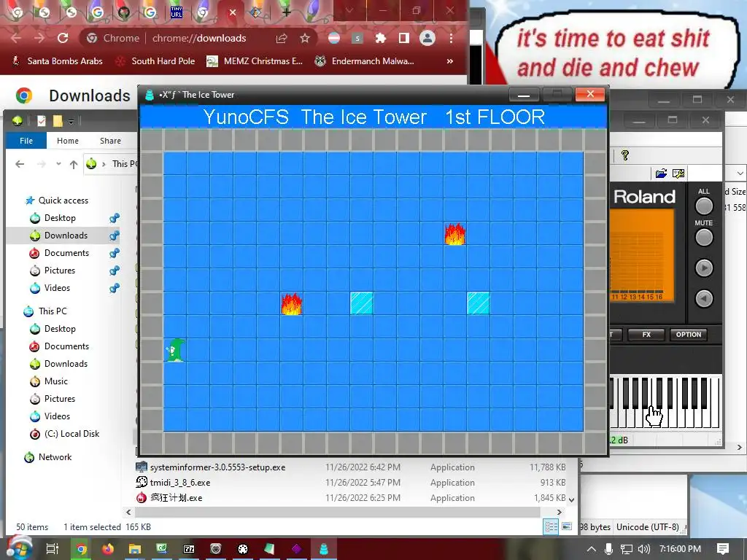747x560 pixels.
Task: Click the yellow question-mark help icon
Action: [x=625, y=155]
